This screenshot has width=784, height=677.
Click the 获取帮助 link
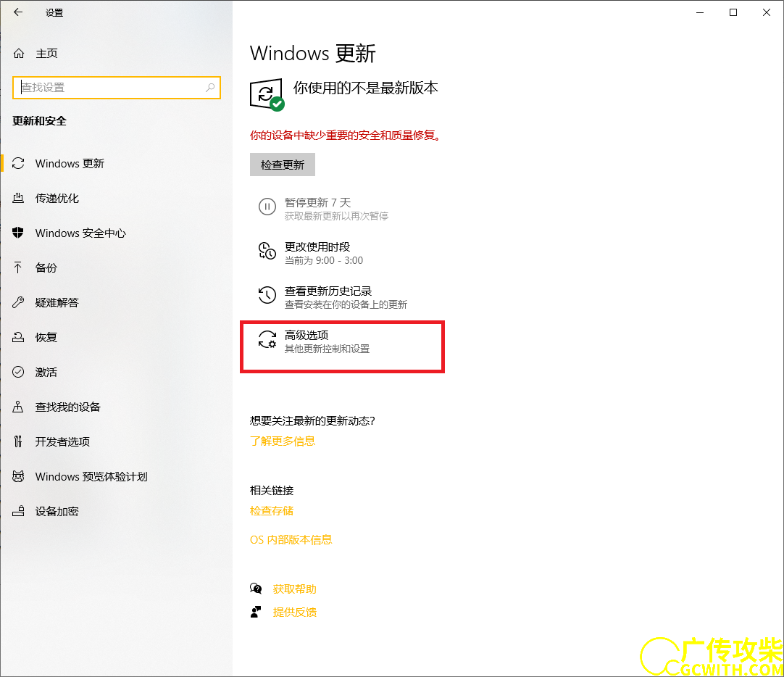[294, 589]
